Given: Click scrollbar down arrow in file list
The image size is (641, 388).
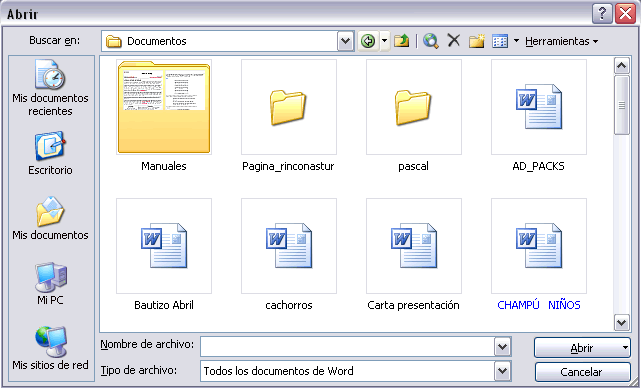Looking at the screenshot, I should tap(621, 323).
